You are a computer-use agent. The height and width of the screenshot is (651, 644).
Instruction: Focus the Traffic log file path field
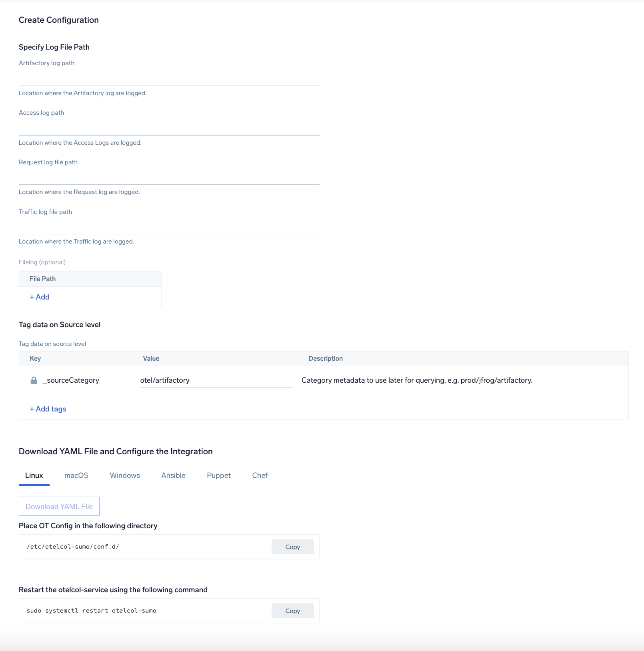169,226
